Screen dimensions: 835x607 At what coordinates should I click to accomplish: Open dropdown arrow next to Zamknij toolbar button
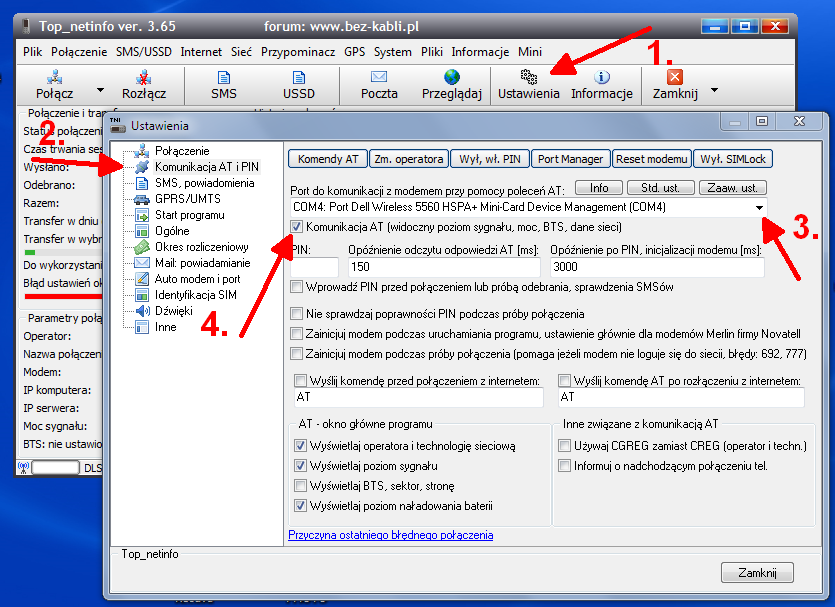[714, 89]
